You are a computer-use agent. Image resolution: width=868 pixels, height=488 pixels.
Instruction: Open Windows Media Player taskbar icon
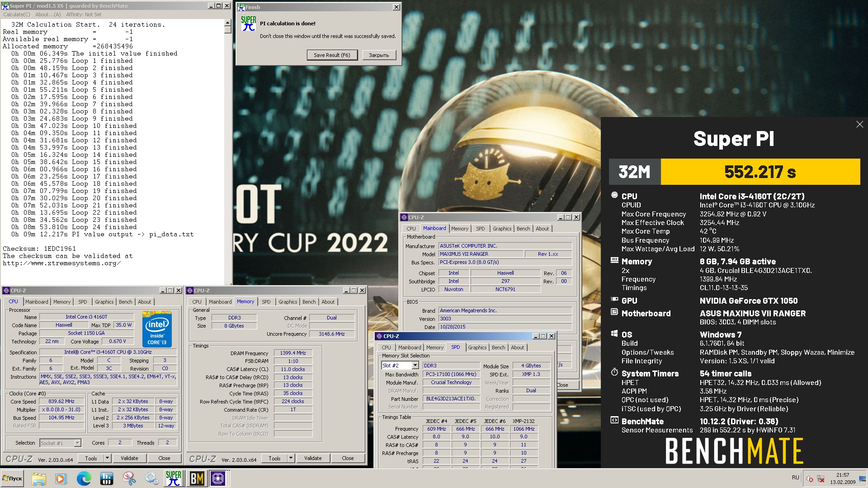pos(61,479)
